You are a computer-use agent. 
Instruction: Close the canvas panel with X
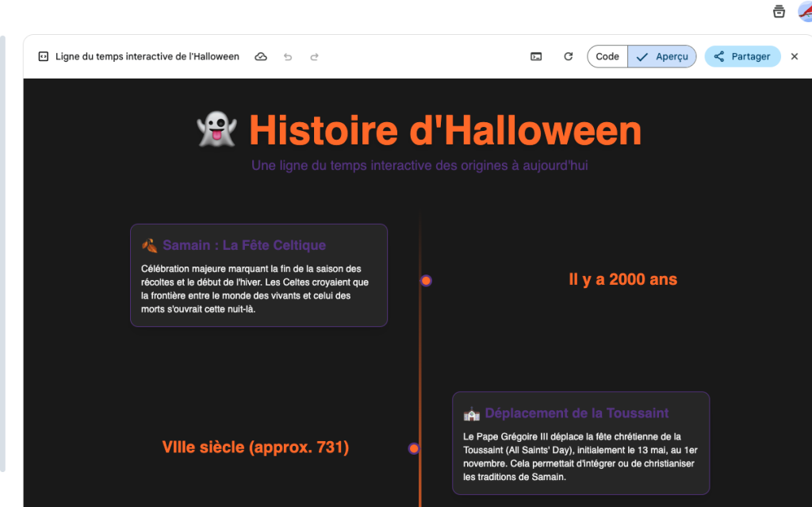795,57
